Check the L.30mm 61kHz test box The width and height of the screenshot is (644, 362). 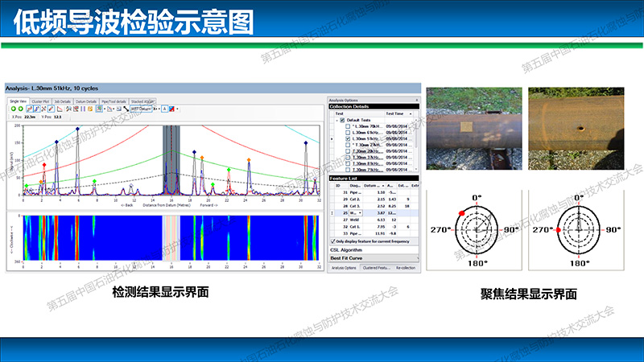pyautogui.click(x=348, y=133)
